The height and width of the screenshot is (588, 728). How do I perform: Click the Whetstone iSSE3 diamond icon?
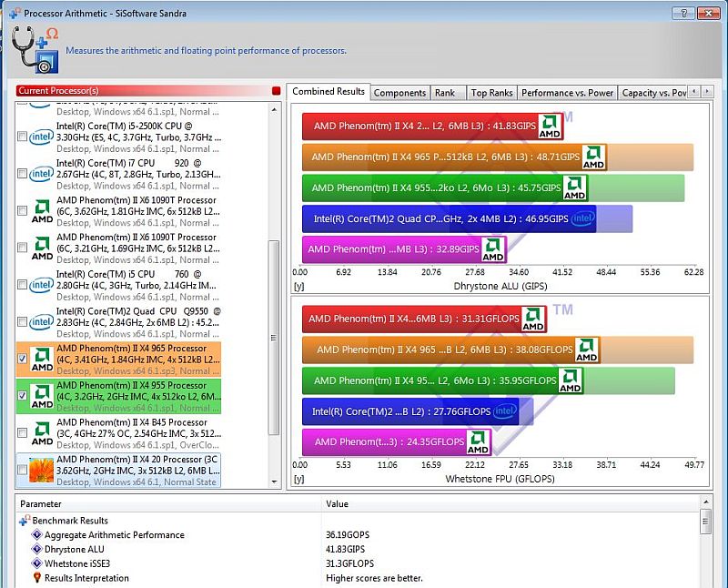pyautogui.click(x=36, y=563)
